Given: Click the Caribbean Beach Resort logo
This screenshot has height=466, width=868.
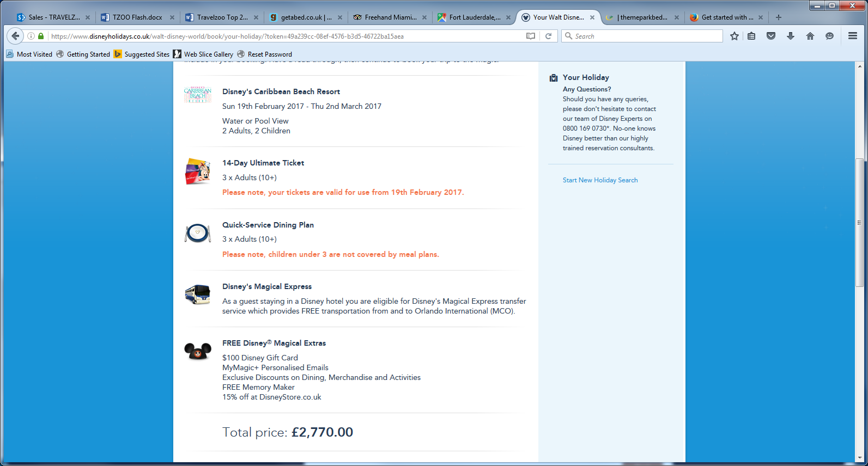Looking at the screenshot, I should coord(198,95).
